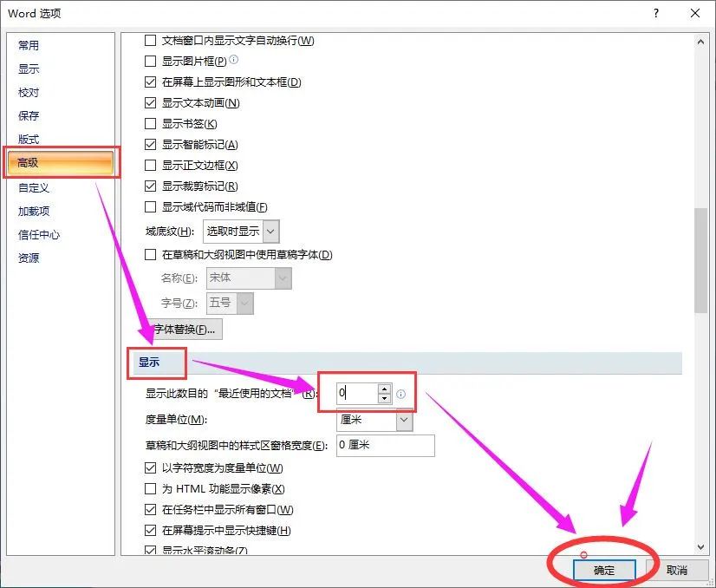Click the 字体替换 button
The image size is (716, 588).
click(x=186, y=329)
